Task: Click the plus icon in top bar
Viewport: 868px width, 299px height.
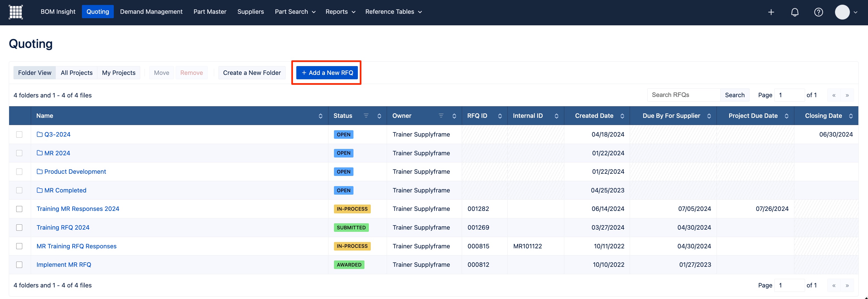Action: (771, 12)
